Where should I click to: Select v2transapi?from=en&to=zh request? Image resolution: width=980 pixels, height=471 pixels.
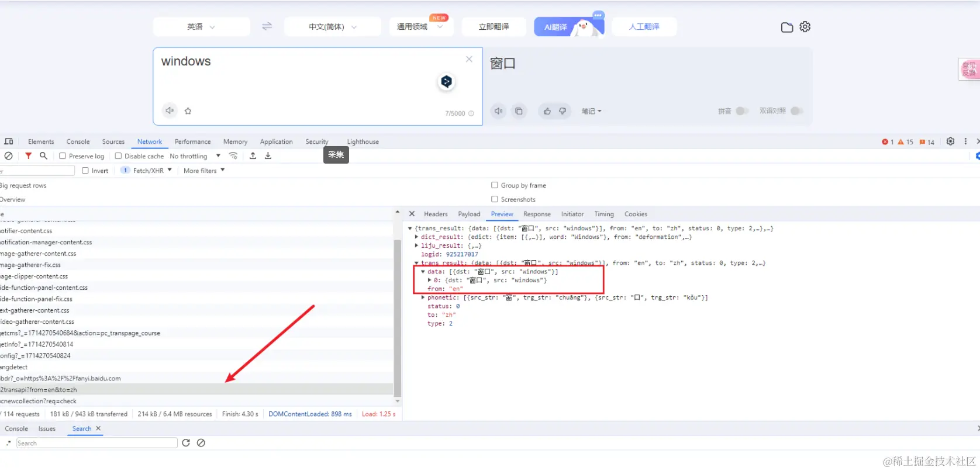coord(196,390)
